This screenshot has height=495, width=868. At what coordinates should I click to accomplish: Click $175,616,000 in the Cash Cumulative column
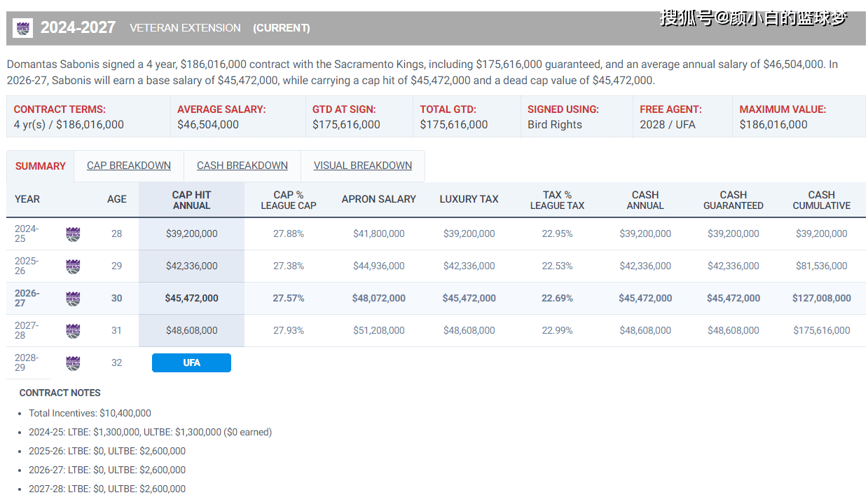click(x=822, y=330)
